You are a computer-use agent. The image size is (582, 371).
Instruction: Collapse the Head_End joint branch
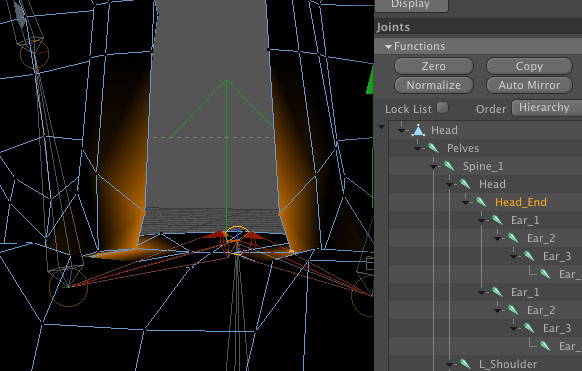pyautogui.click(x=465, y=203)
